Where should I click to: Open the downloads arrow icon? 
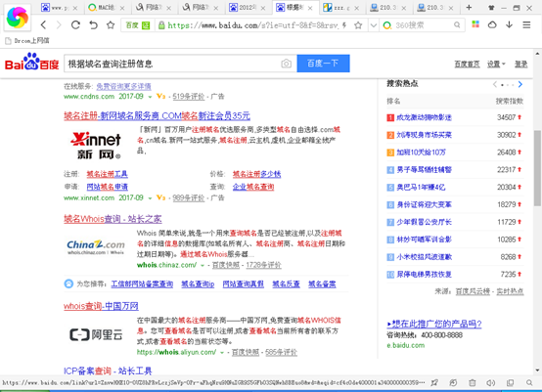pyautogui.click(x=509, y=24)
